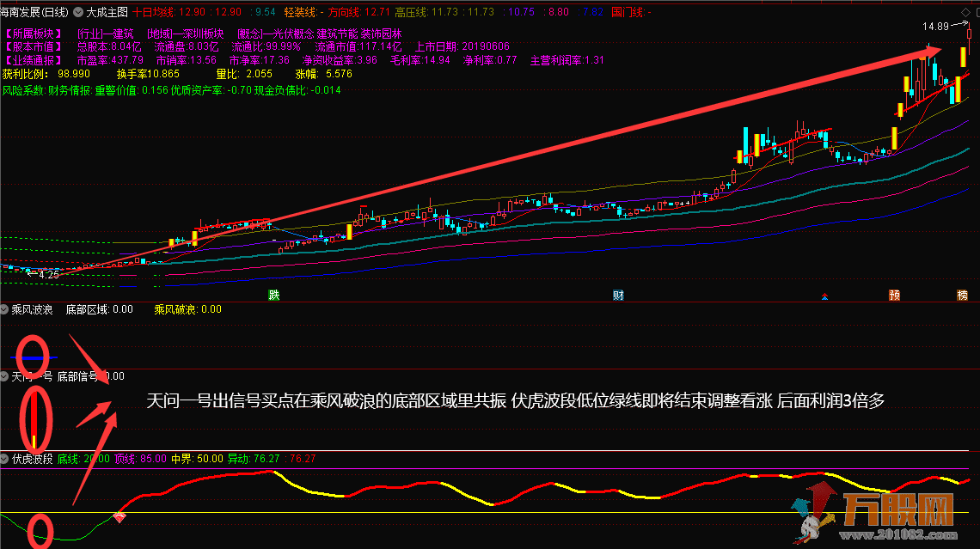Click 净利率:0.77 value
The height and width of the screenshot is (549, 980).
[x=490, y=61]
